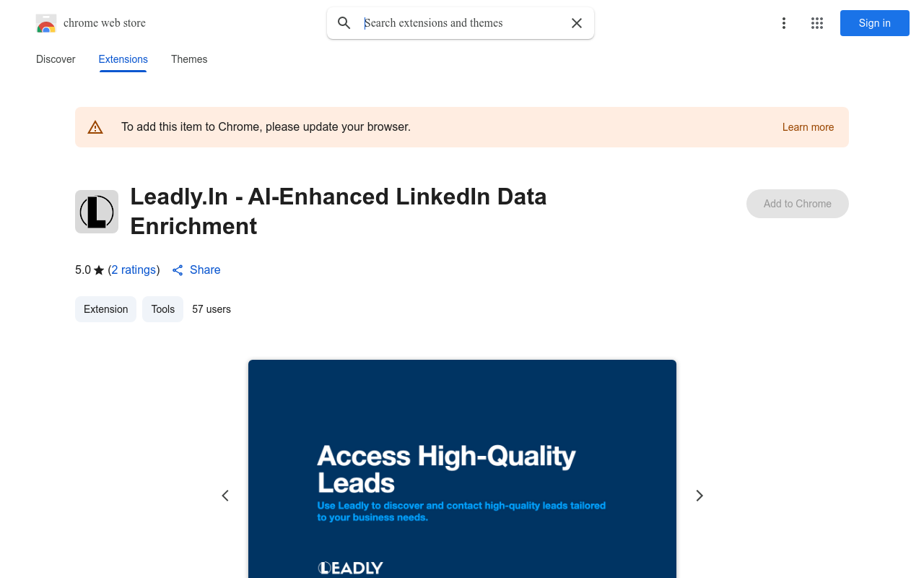Select the Extensions tab
The image size is (924, 578).
click(x=123, y=59)
